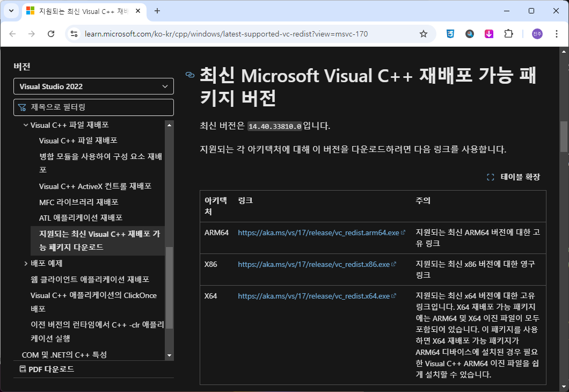Click the address bar URL
The height and width of the screenshot is (392, 569).
pos(226,34)
